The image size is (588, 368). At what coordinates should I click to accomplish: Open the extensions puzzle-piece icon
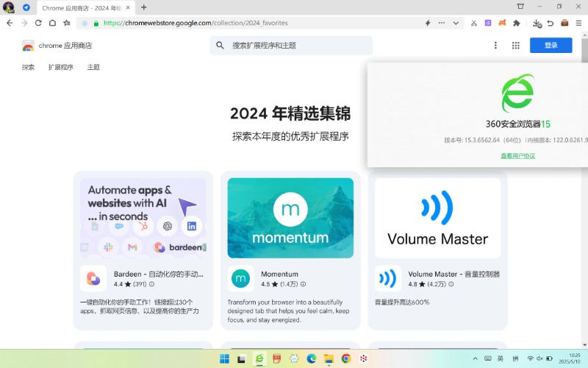516,23
